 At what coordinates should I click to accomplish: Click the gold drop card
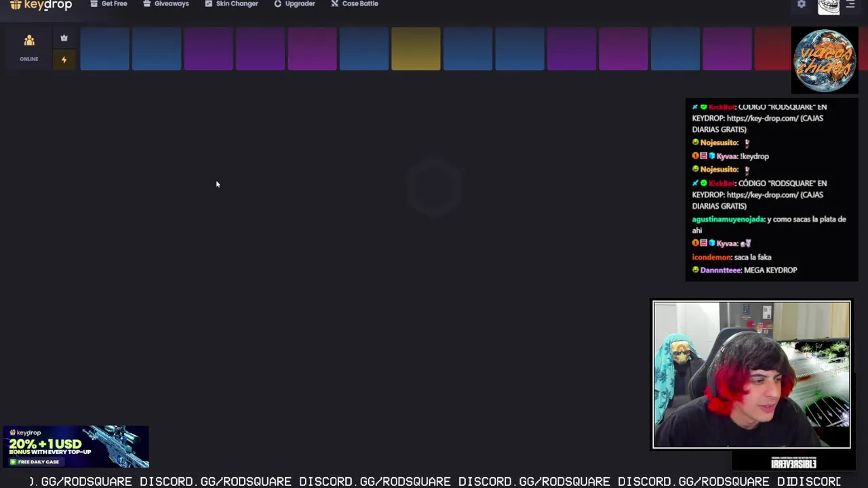416,49
